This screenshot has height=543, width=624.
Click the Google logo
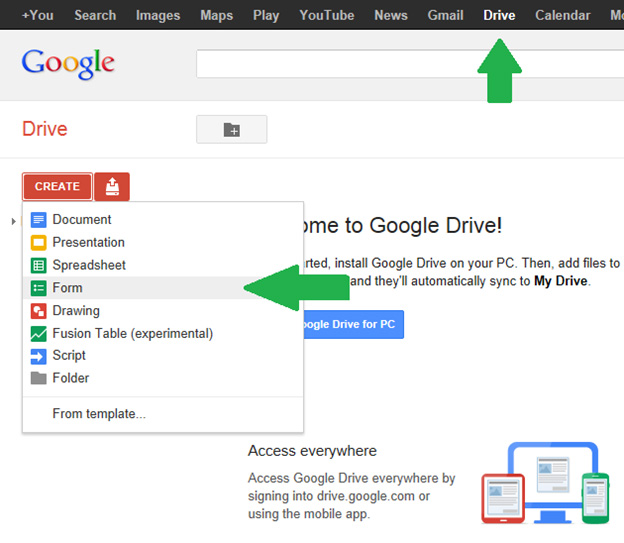coord(68,63)
